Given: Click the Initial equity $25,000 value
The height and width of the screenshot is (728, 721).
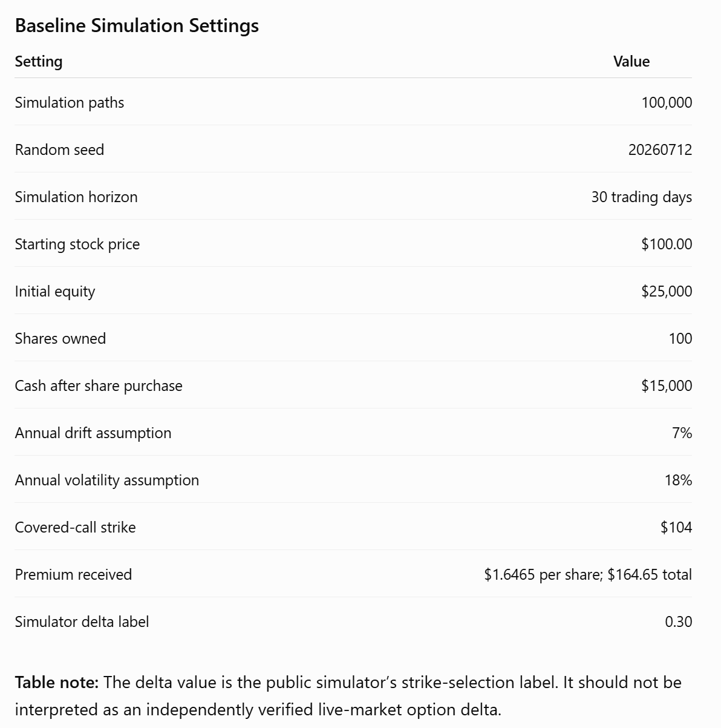Looking at the screenshot, I should pyautogui.click(x=667, y=292).
